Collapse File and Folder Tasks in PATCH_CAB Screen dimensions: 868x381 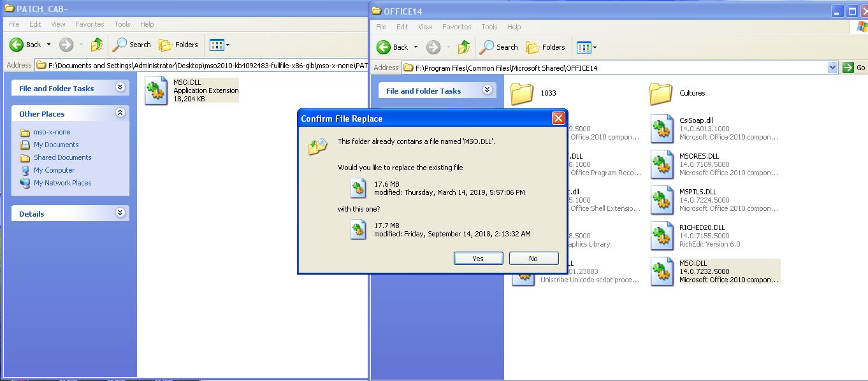pyautogui.click(x=120, y=88)
